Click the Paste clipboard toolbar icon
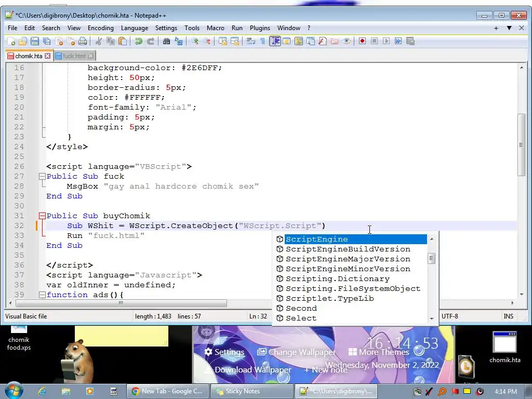The image size is (532, 399). click(123, 42)
